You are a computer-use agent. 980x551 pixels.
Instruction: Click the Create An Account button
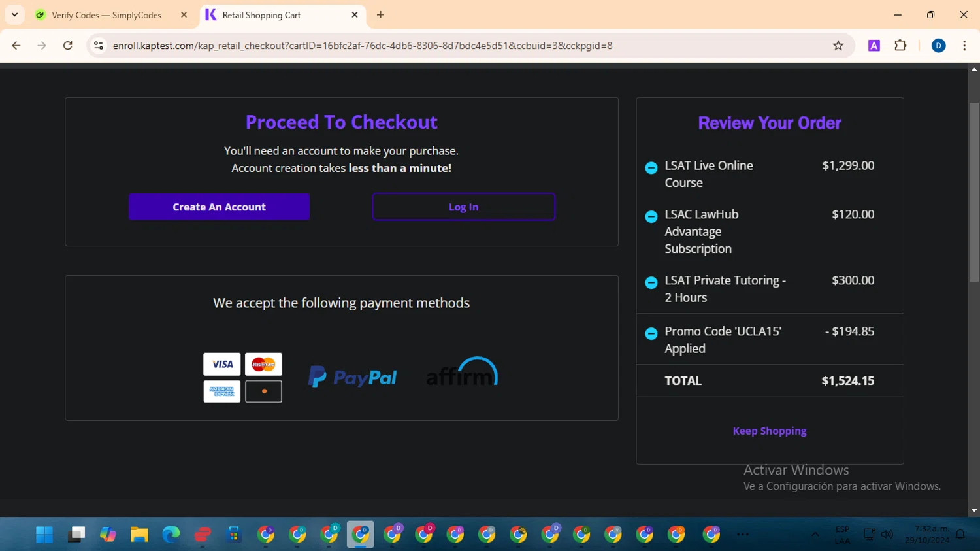pyautogui.click(x=219, y=207)
